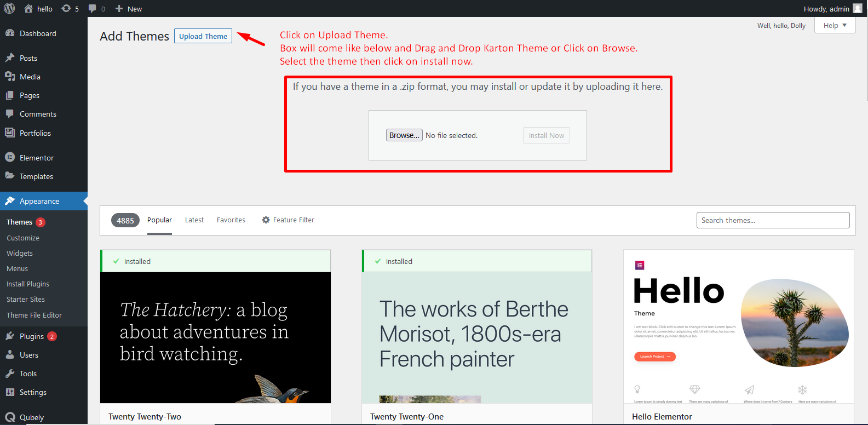
Task: Click the Upload Theme button
Action: click(x=203, y=36)
